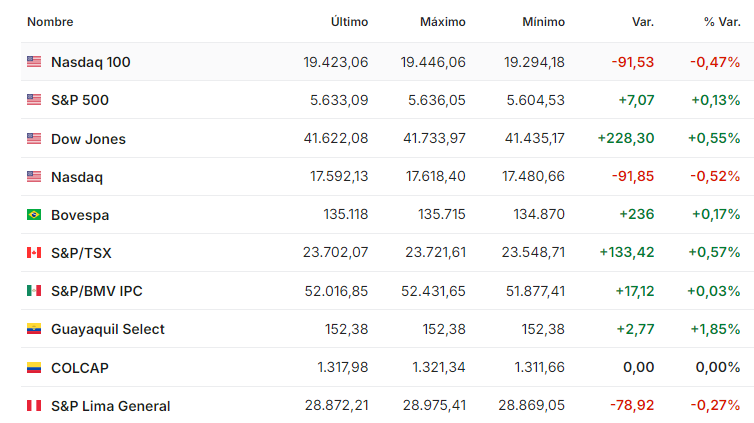Sort table by Nombre column header
The width and height of the screenshot is (754, 423).
50,22
